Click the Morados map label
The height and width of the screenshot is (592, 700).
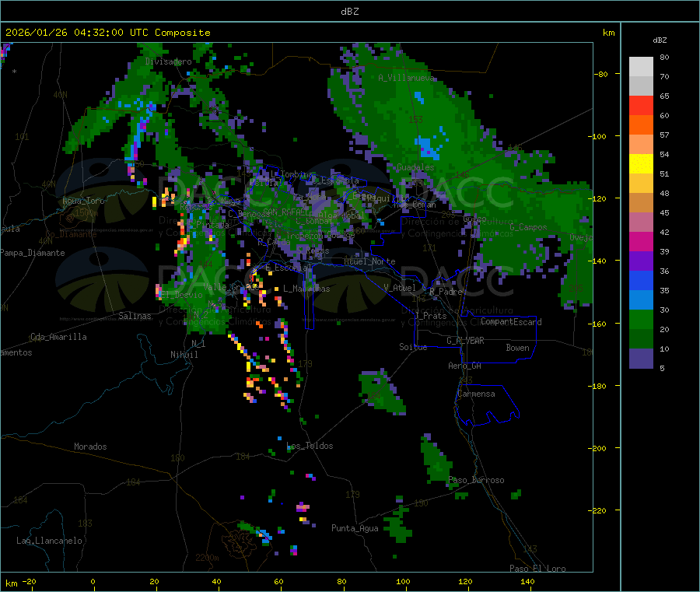click(x=90, y=447)
